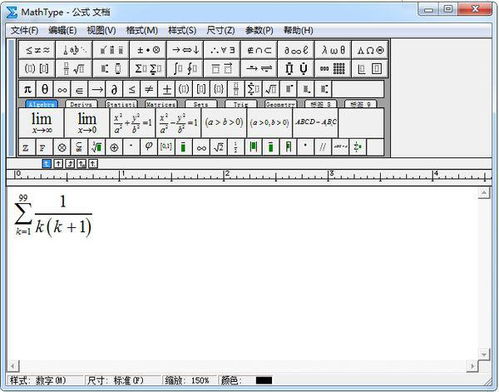Insert the not-equal symbol
This screenshot has height=392, width=499.
(149, 89)
